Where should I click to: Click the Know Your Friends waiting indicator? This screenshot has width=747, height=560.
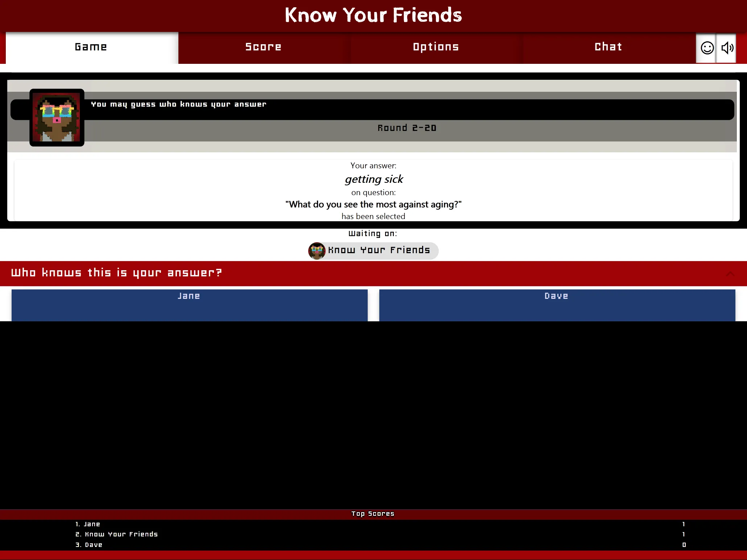373,250
